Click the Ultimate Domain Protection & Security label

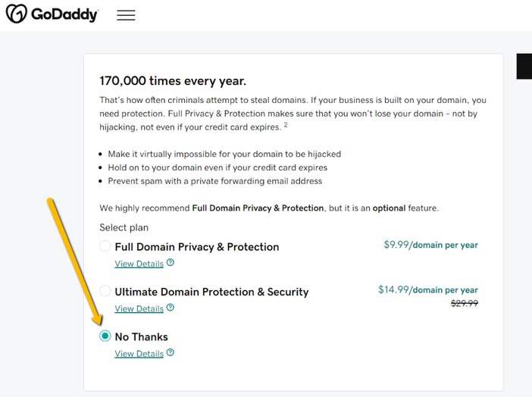(211, 292)
